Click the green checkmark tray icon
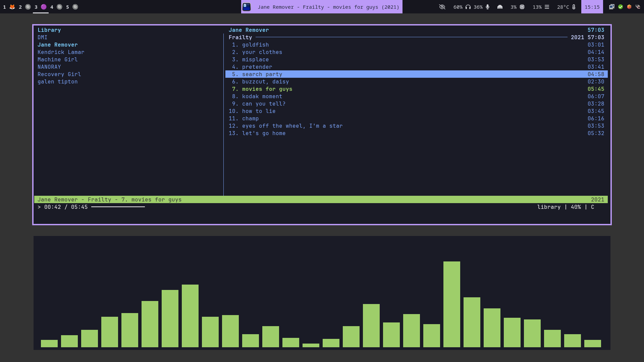 pyautogui.click(x=621, y=7)
